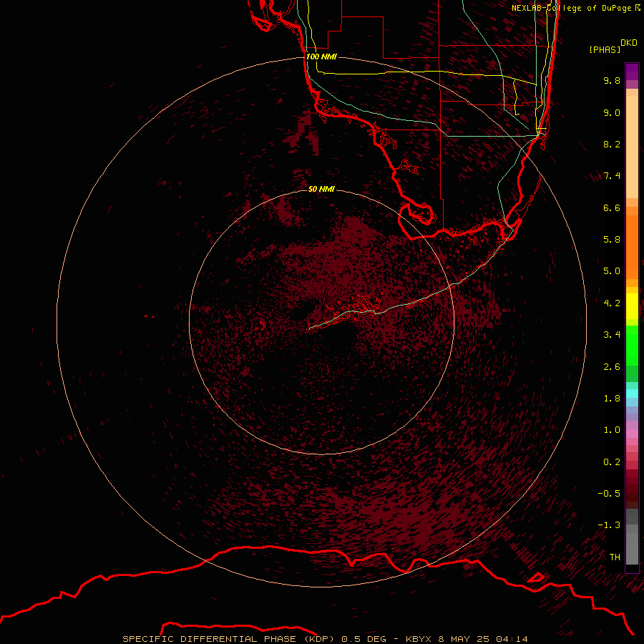Click the 7.4 color scale value
Image resolution: width=644 pixels, height=644 pixels.
click(x=612, y=176)
